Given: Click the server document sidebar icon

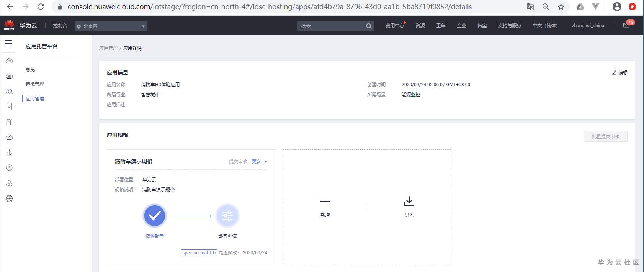Looking at the screenshot, I should [x=9, y=107].
